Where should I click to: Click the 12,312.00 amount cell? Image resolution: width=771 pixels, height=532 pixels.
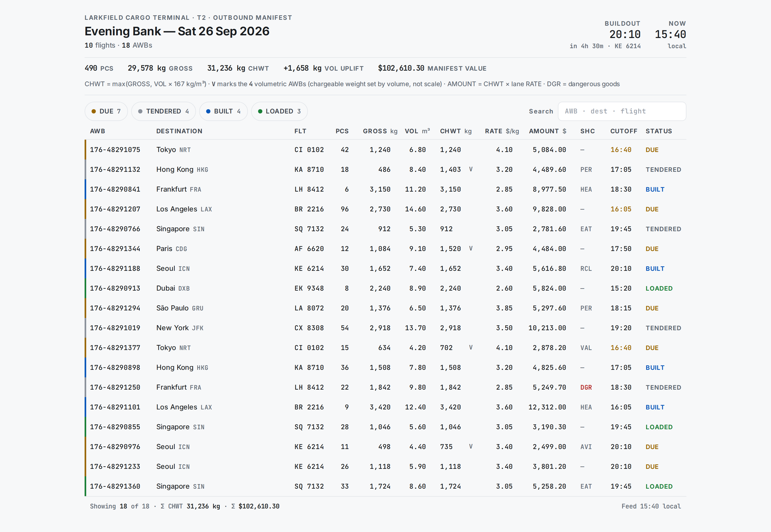pyautogui.click(x=547, y=407)
